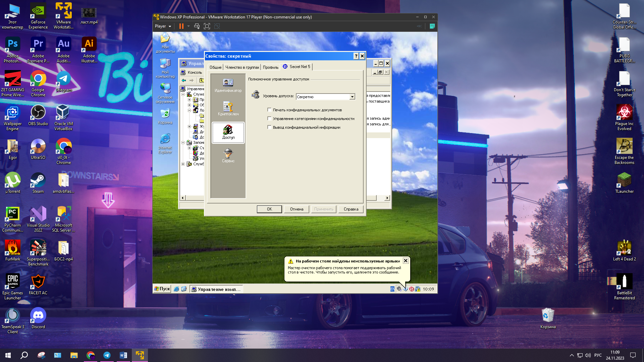Open Oracle VM VirtualBox shortcut
Image resolution: width=644 pixels, height=362 pixels.
coord(63,118)
